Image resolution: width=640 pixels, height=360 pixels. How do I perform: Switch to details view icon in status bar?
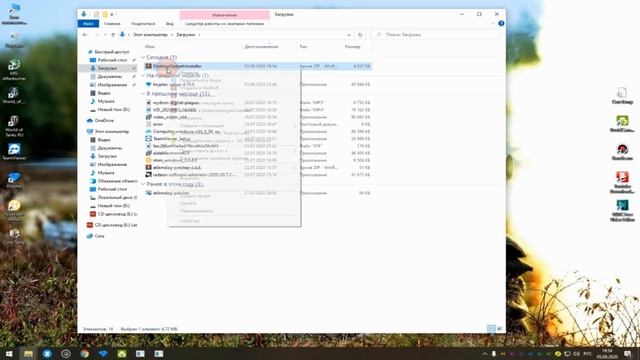pyautogui.click(x=491, y=329)
